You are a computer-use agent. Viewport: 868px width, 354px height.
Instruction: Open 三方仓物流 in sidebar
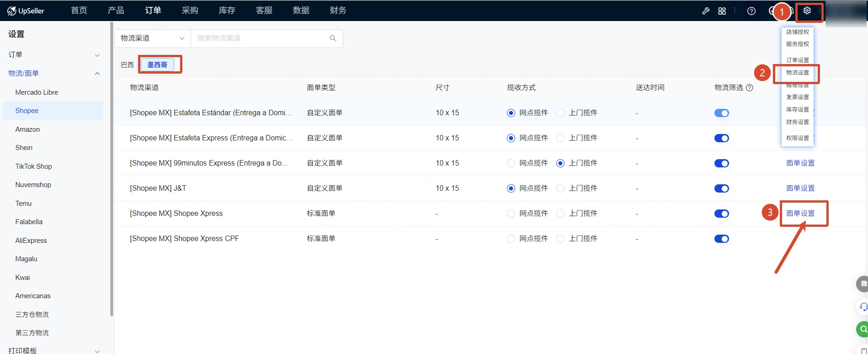(x=32, y=315)
